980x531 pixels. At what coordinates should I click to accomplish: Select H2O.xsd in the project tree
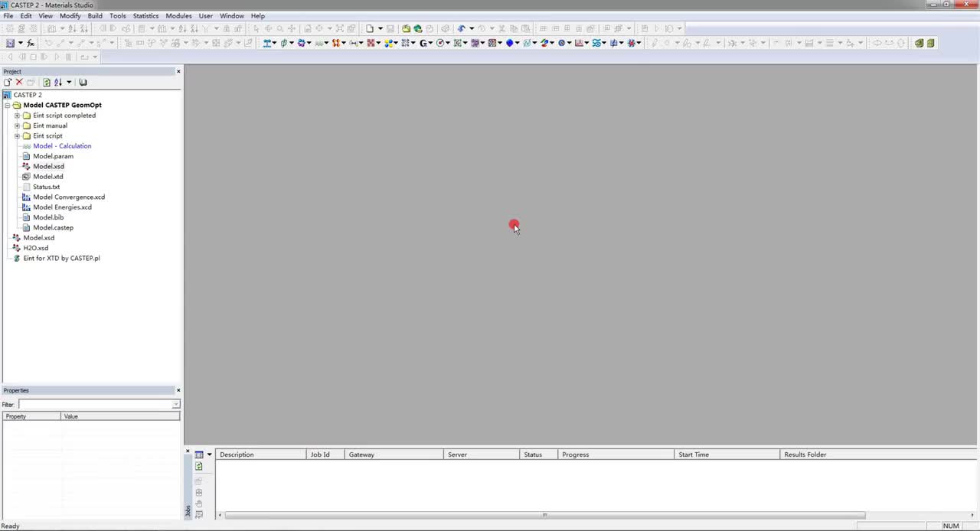coord(35,248)
